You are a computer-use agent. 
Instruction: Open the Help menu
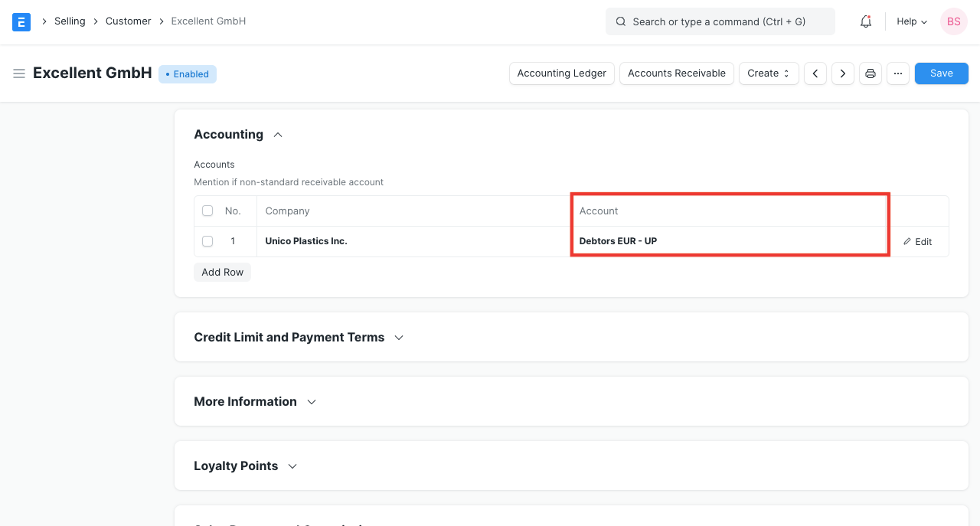pos(911,21)
